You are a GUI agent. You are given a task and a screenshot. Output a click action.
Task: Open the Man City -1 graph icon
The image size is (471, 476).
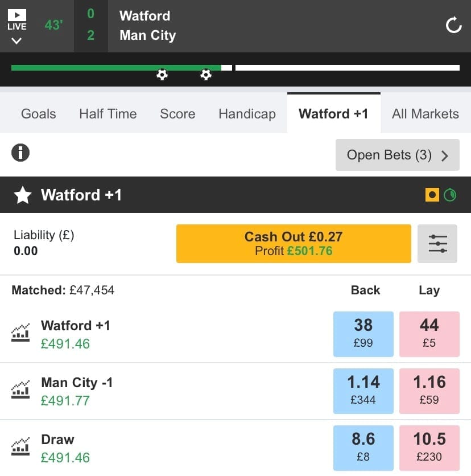(20, 389)
